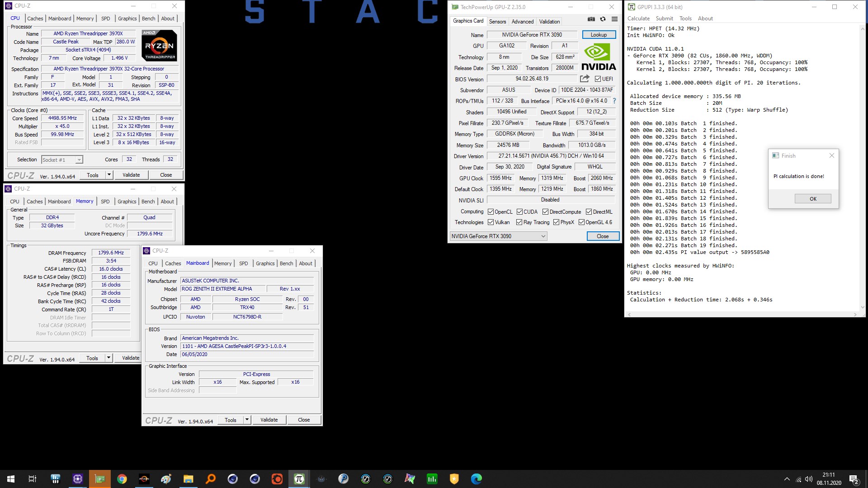Click the volume icon in the system tray
The height and width of the screenshot is (488, 868).
(809, 479)
